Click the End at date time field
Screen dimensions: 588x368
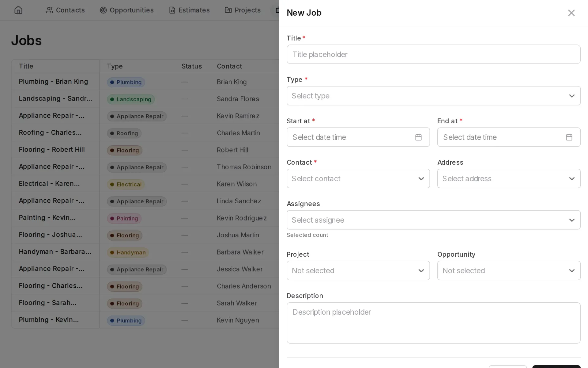509,137
